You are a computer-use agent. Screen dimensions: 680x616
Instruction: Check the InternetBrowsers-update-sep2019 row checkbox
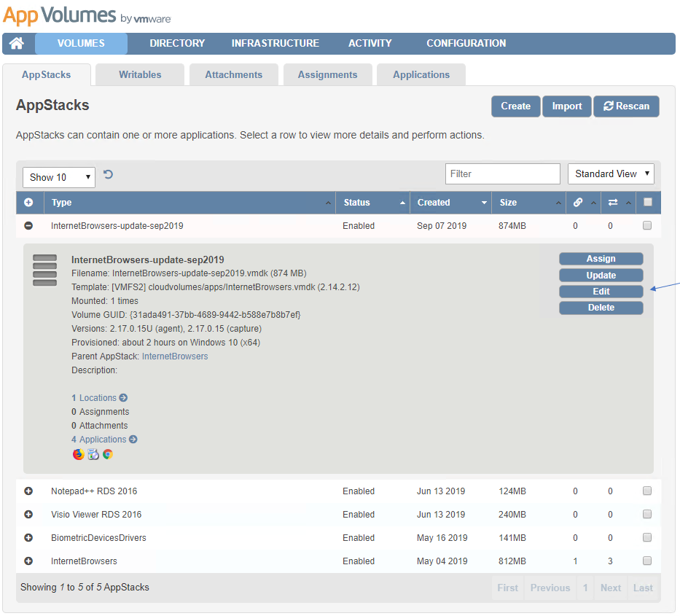pyautogui.click(x=646, y=226)
